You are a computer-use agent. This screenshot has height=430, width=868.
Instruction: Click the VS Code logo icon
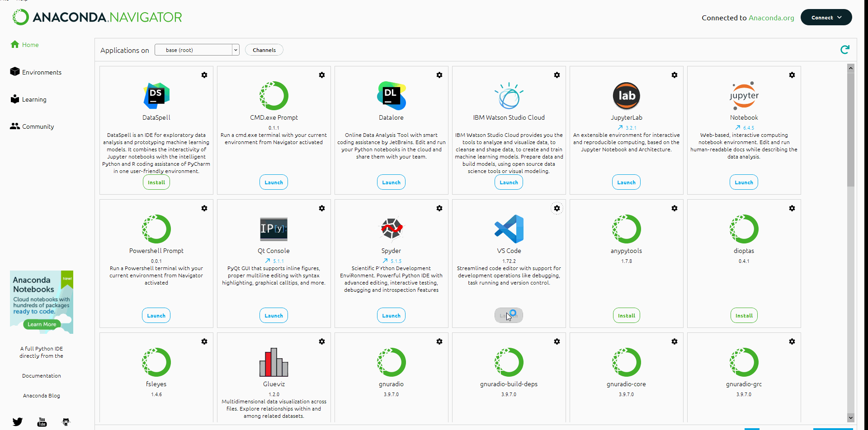[509, 229]
